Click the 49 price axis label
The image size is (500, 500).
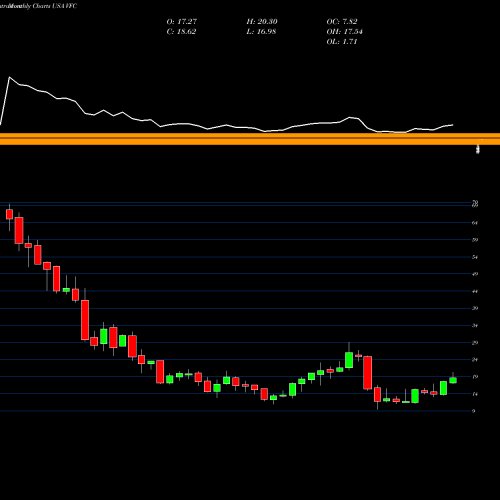coord(475,274)
